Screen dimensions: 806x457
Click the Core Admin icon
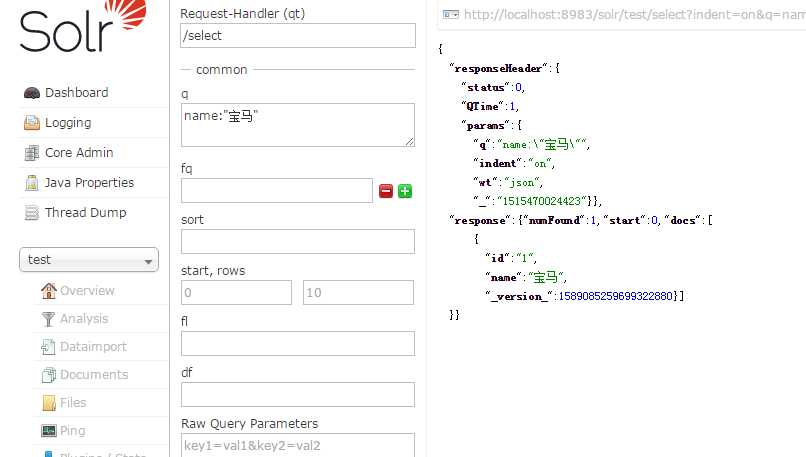coord(32,153)
